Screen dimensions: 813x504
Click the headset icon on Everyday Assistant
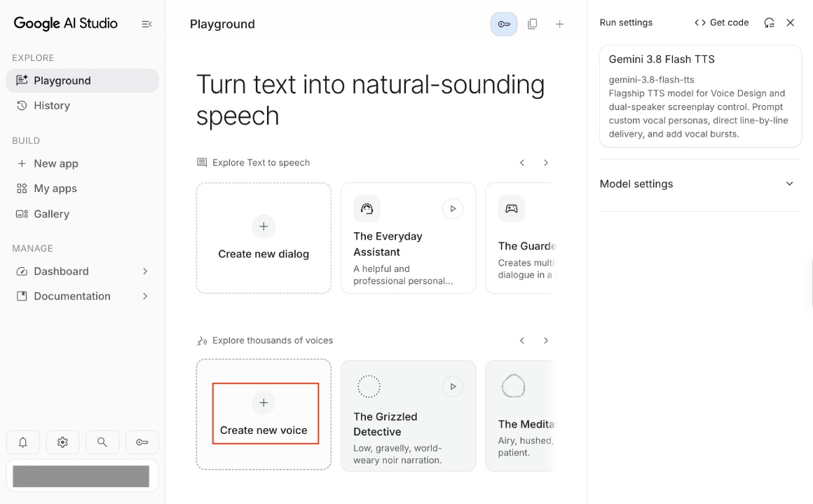[367, 208]
